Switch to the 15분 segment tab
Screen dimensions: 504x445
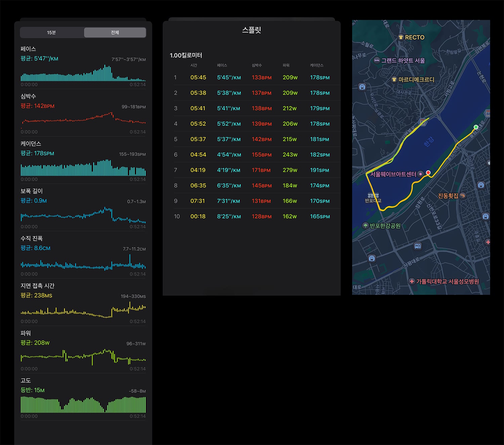pyautogui.click(x=51, y=33)
